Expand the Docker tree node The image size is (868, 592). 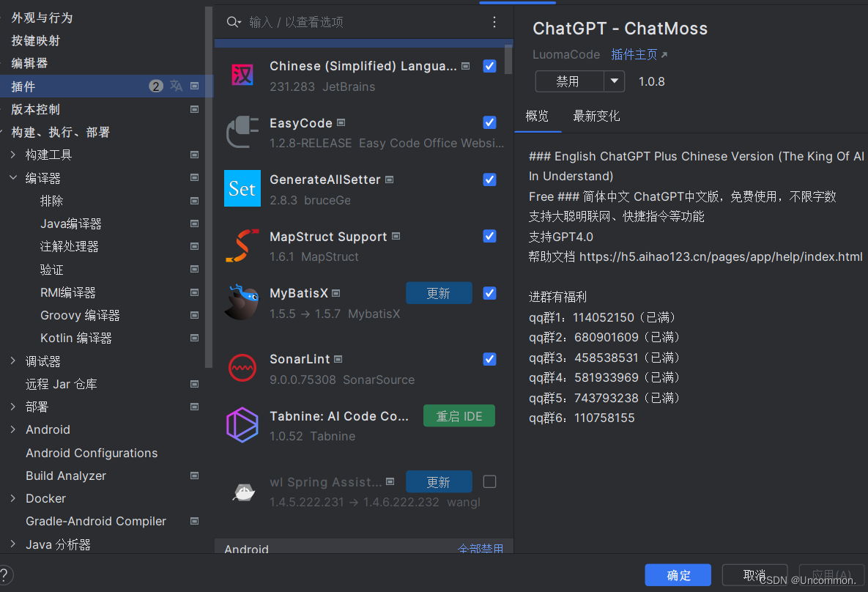click(13, 498)
